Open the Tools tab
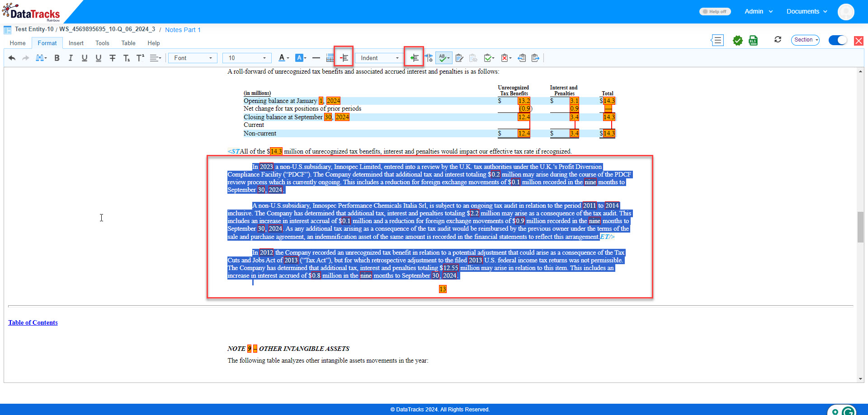 coord(102,43)
